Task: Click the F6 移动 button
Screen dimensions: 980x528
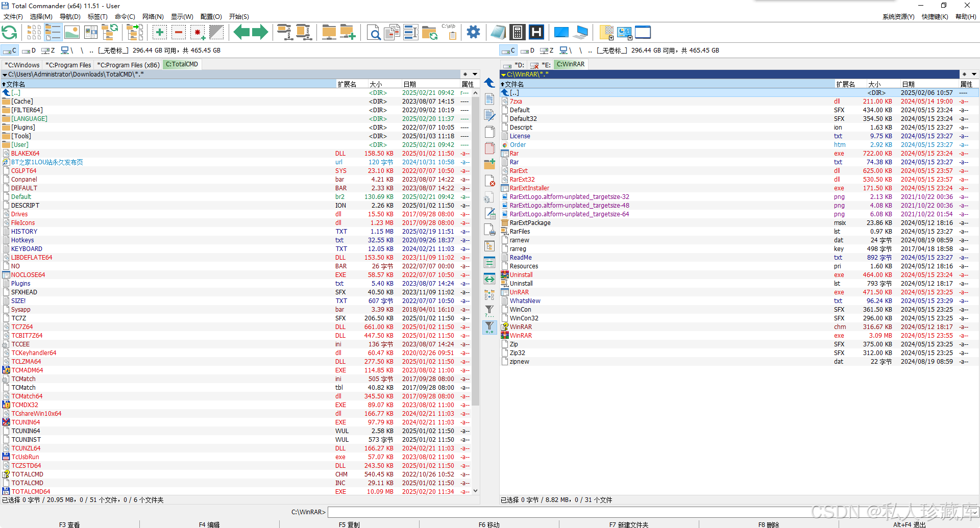Action: coord(489,524)
